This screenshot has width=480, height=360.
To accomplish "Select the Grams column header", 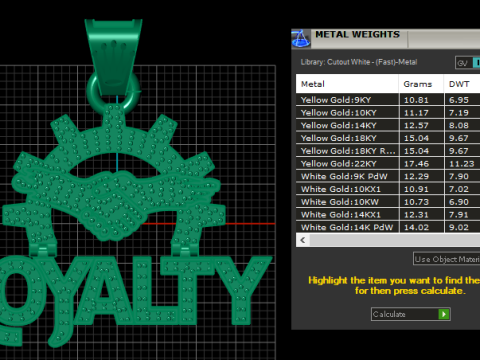I will pyautogui.click(x=421, y=84).
